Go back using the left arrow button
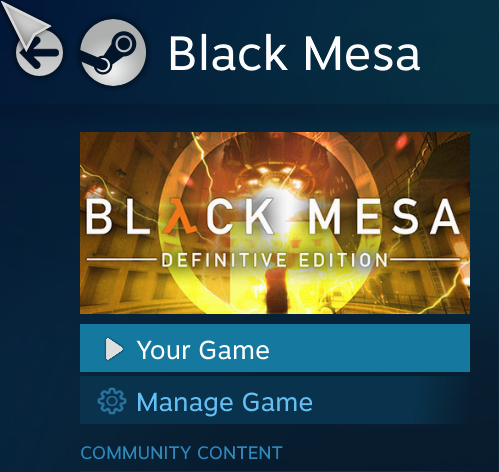The height and width of the screenshot is (472, 499). click(x=39, y=52)
